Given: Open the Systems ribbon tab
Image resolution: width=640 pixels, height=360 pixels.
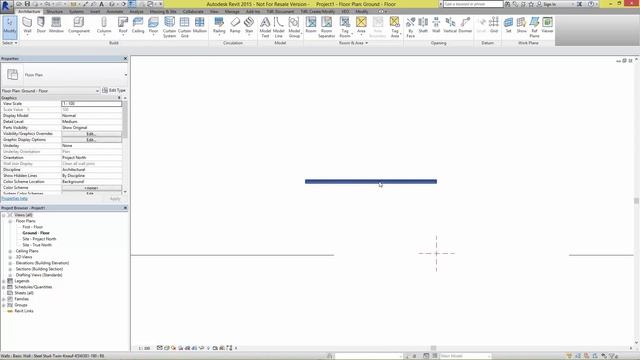Looking at the screenshot, I should pyautogui.click(x=76, y=11).
